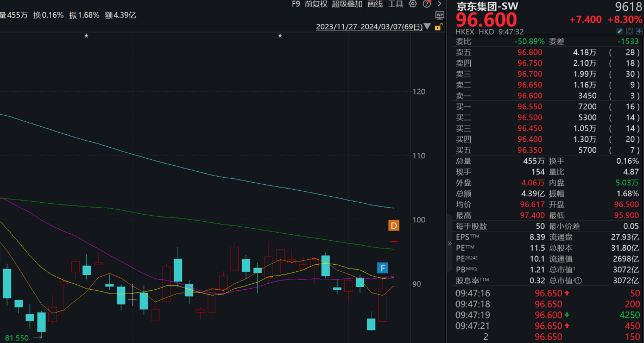The height and width of the screenshot is (343, 644).
Task: Open the 画线 drawing tools
Action: click(x=375, y=4)
